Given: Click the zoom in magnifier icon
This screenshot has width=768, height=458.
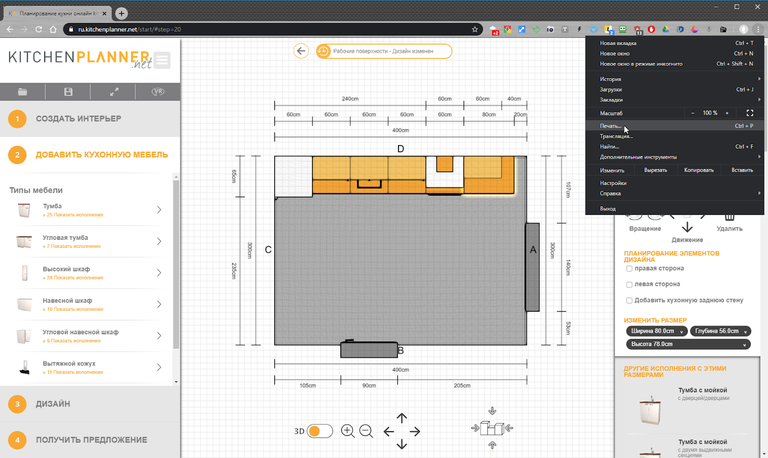Looking at the screenshot, I should pyautogui.click(x=348, y=431).
